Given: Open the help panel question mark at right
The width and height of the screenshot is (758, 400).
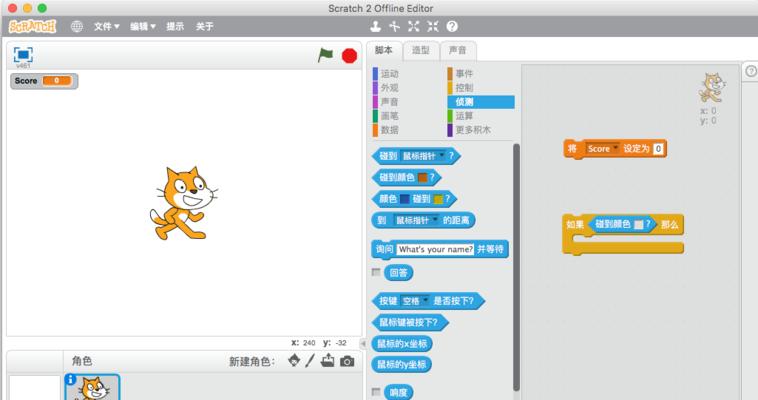Looking at the screenshot, I should coord(751,71).
